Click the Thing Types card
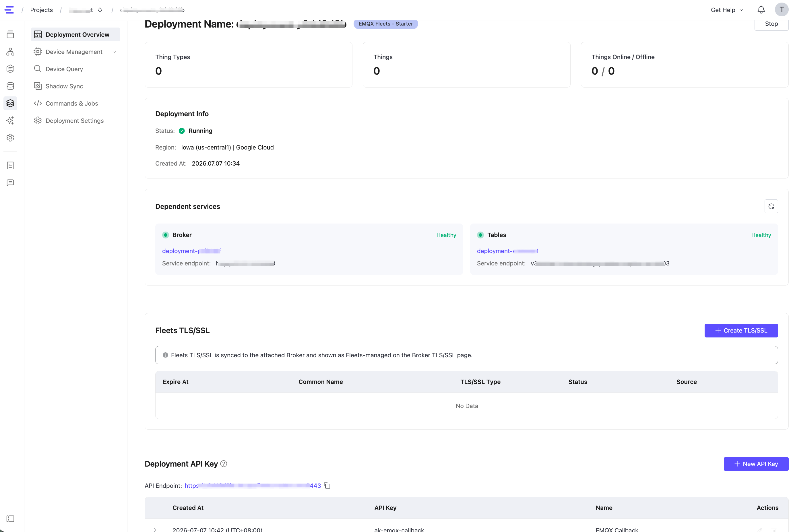 coord(248,65)
